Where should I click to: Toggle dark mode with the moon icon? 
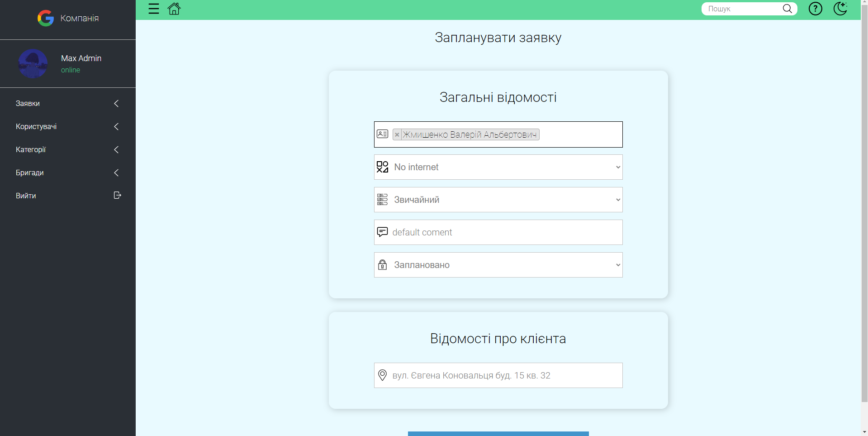(840, 9)
